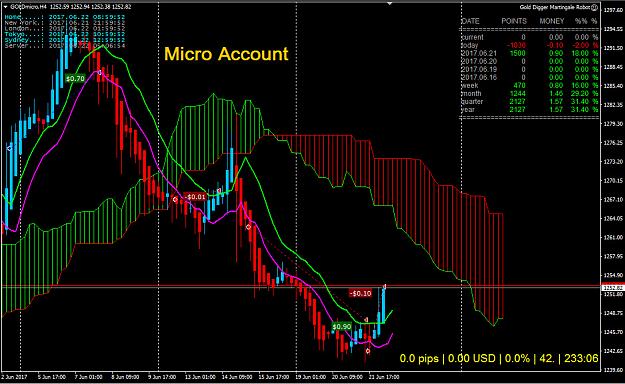Screen dimensions: 625x384
Task: Click the 1244 points value in month row
Action: click(x=517, y=93)
